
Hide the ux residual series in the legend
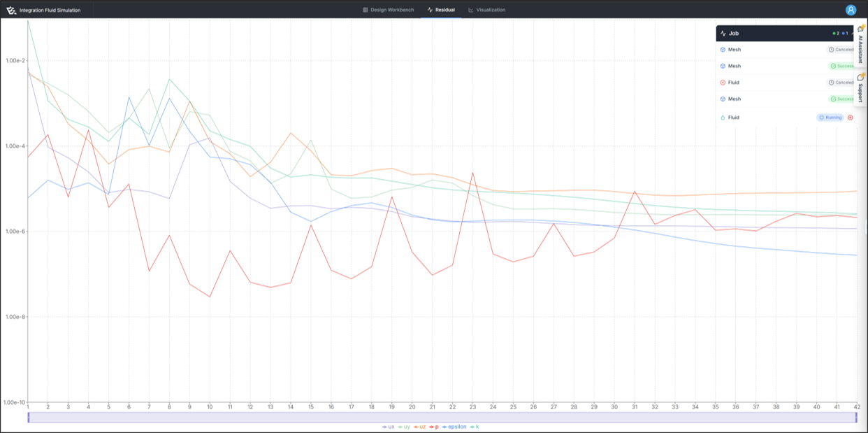[389, 426]
